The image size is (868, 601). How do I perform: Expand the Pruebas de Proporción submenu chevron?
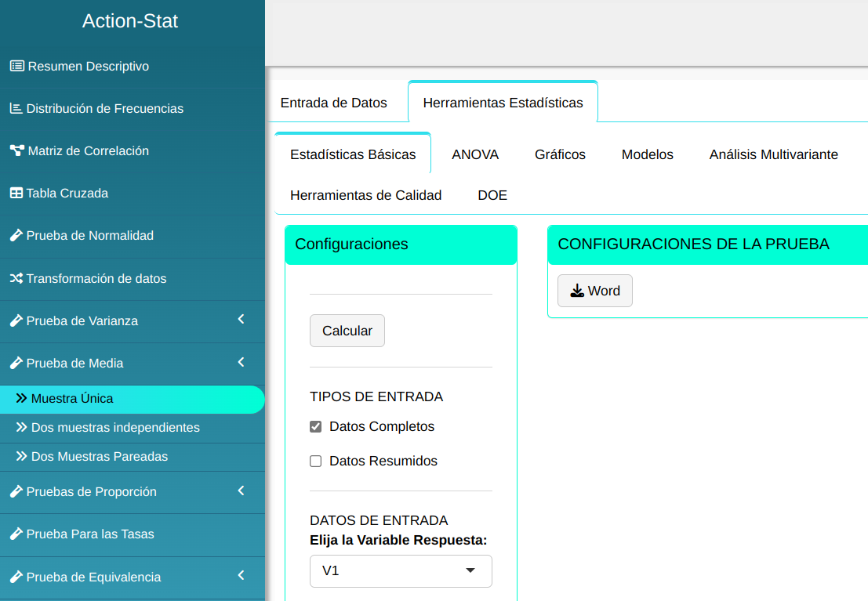tap(242, 491)
